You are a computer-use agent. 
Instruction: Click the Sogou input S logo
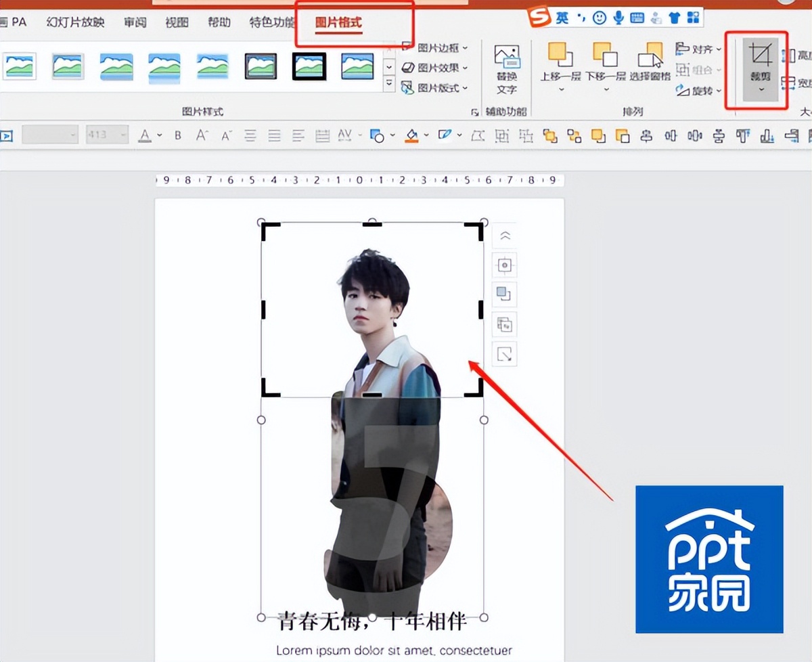coord(540,18)
